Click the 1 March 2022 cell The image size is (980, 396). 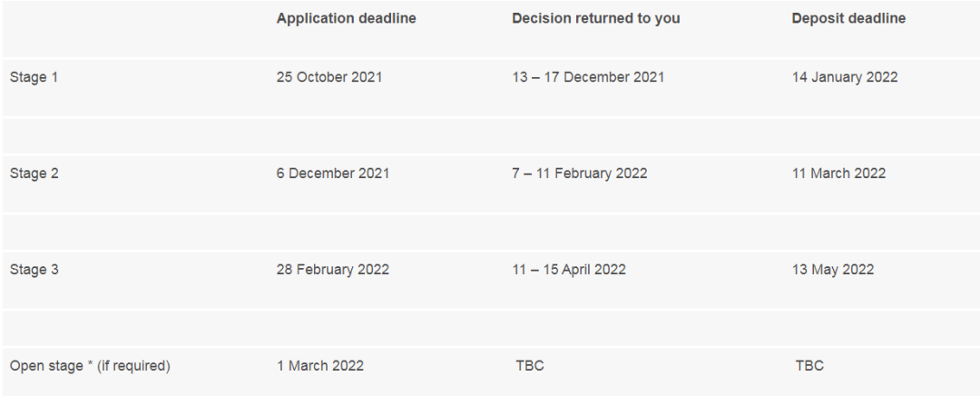320,365
